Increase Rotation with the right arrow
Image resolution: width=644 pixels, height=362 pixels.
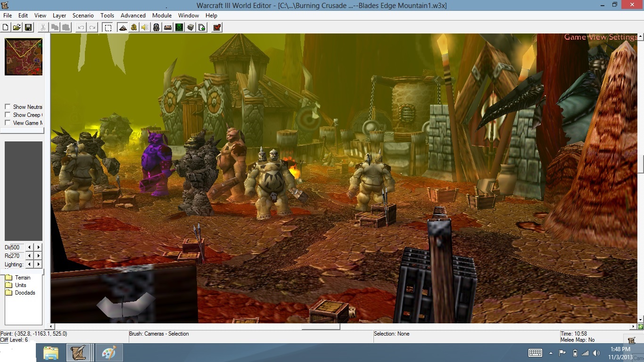(x=38, y=256)
